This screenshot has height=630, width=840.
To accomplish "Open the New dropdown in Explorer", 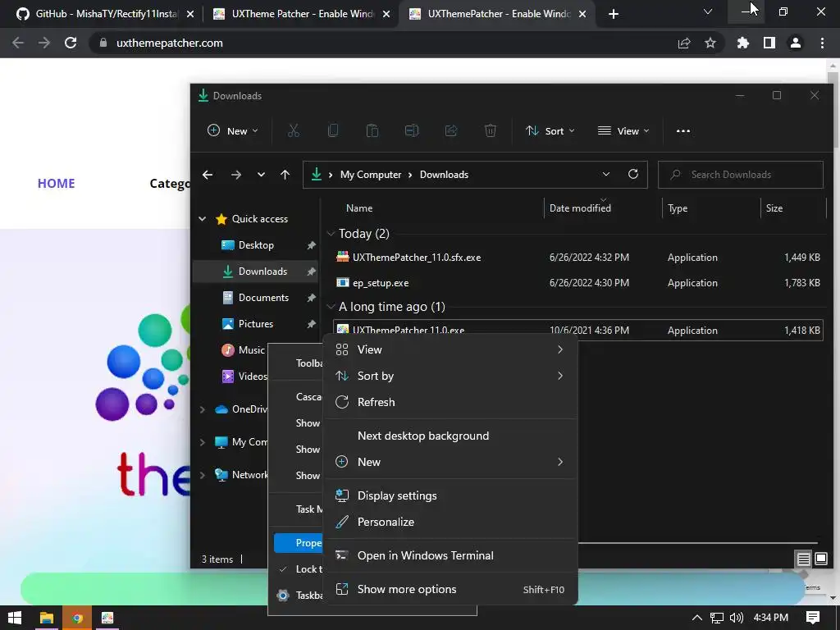I will (x=232, y=130).
